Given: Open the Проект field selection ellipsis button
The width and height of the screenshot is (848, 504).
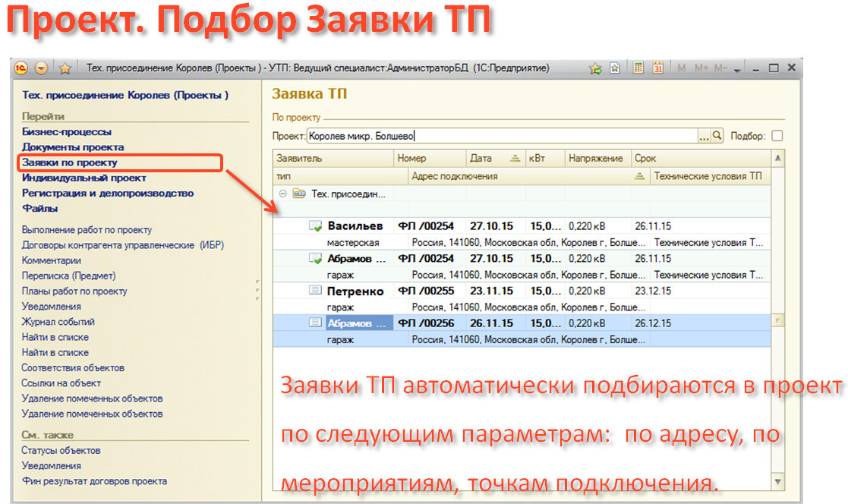Looking at the screenshot, I should [704, 136].
